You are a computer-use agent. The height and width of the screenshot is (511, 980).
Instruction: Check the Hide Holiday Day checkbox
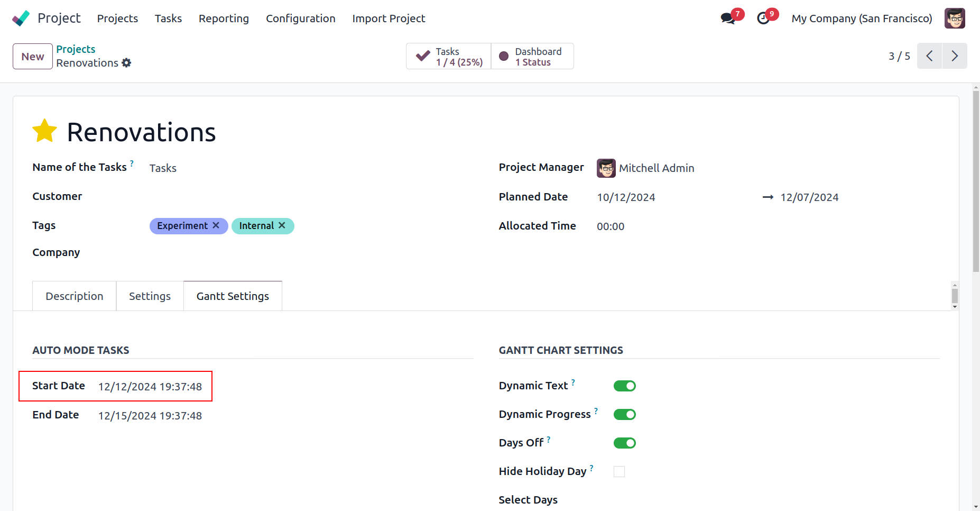619,471
